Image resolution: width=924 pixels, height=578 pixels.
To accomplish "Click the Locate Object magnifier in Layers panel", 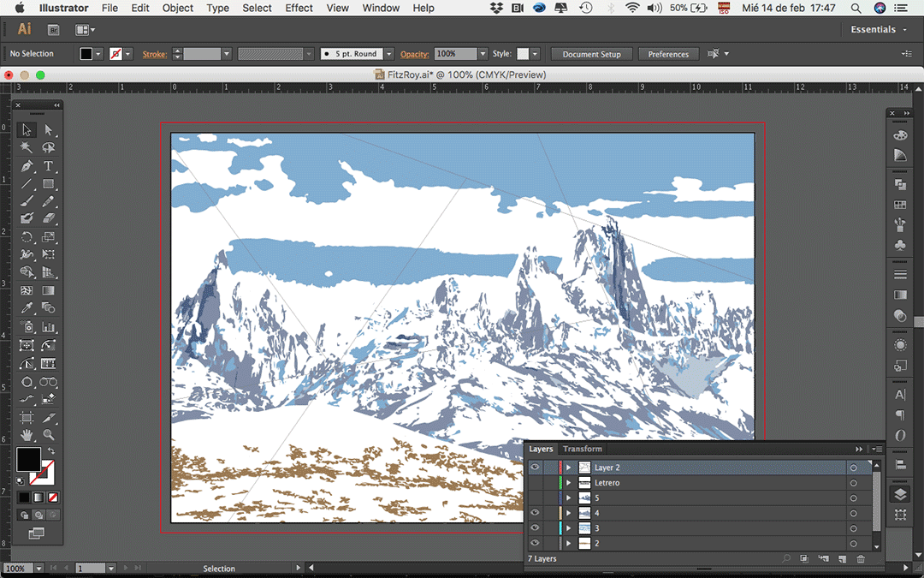I will pyautogui.click(x=786, y=558).
